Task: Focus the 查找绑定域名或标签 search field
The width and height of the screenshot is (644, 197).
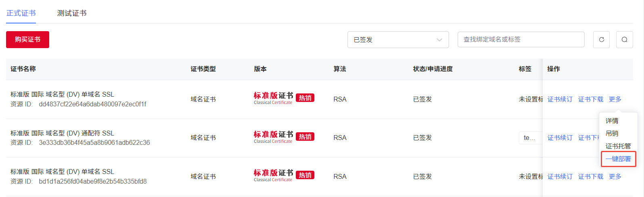Action: pyautogui.click(x=521, y=40)
